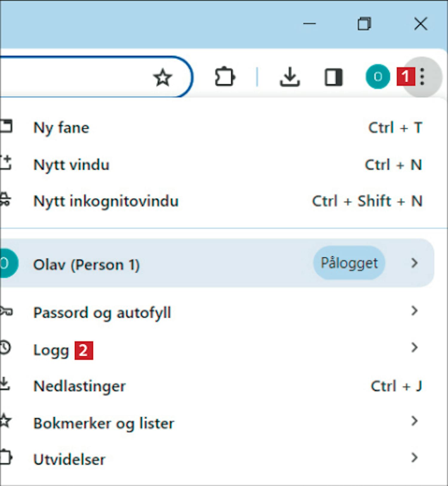448x486 pixels.
Task: Click the Pålogget status chip
Action: (x=349, y=263)
